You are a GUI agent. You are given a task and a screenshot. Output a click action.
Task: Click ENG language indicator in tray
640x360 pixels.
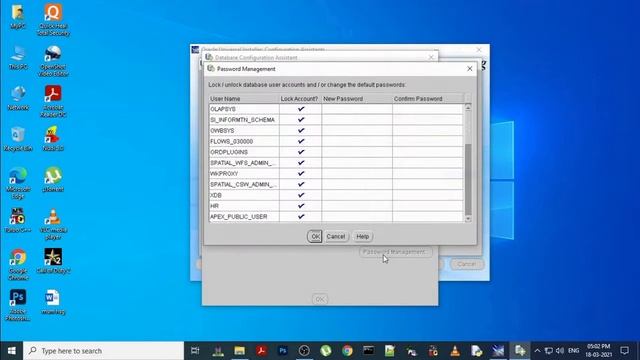pyautogui.click(x=573, y=351)
